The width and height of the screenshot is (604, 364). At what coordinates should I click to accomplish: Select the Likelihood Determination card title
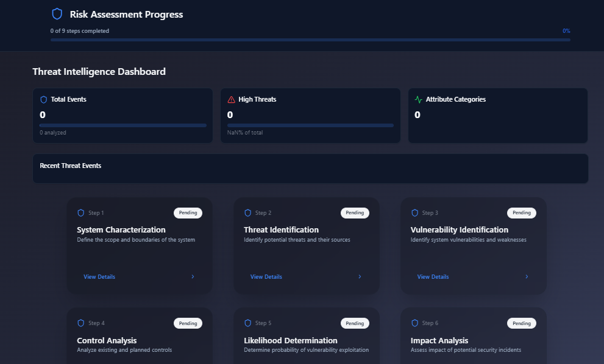coord(290,340)
